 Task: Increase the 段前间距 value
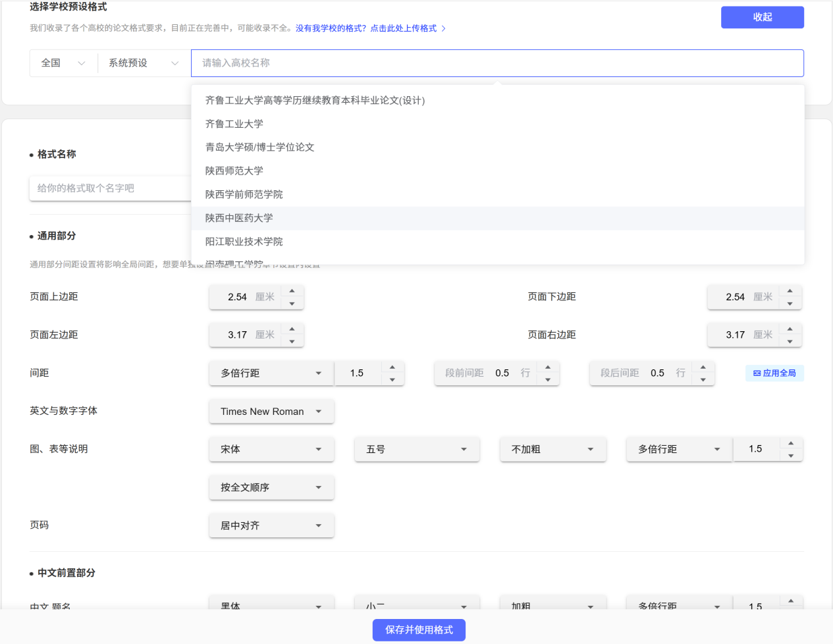point(548,367)
